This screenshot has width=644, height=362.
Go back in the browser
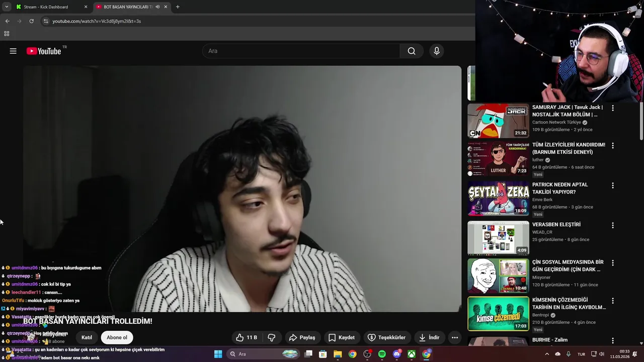coord(7,21)
